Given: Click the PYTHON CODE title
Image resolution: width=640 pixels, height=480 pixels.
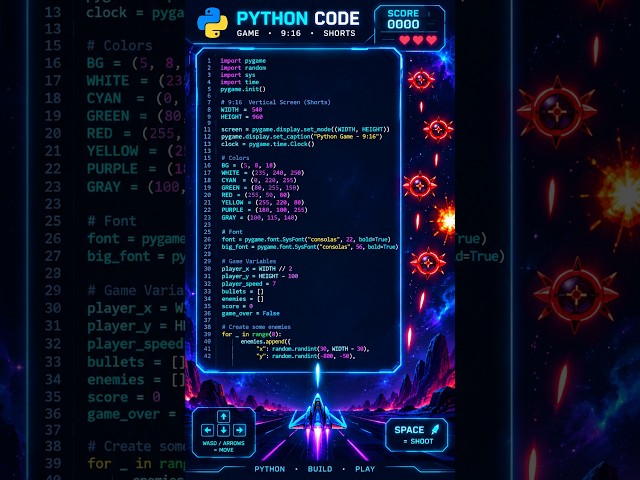Looking at the screenshot, I should tap(298, 18).
